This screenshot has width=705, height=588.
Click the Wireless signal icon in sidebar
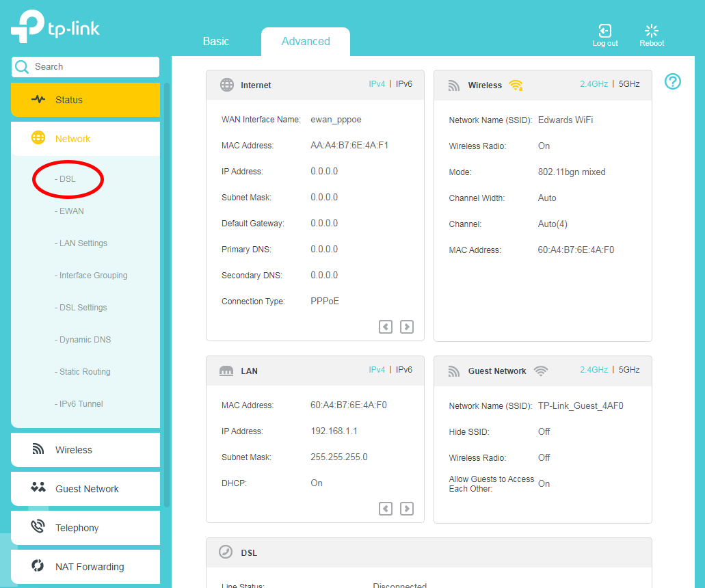(x=38, y=449)
